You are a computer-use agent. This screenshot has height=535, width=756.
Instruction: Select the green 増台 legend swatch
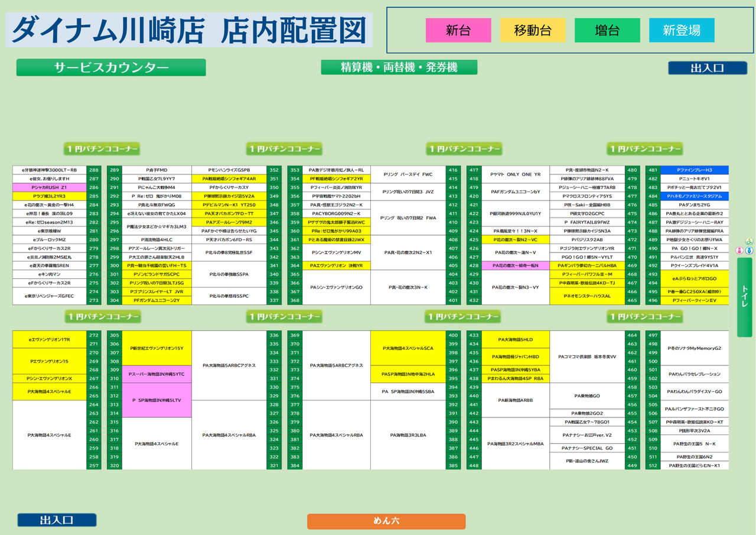tap(607, 30)
